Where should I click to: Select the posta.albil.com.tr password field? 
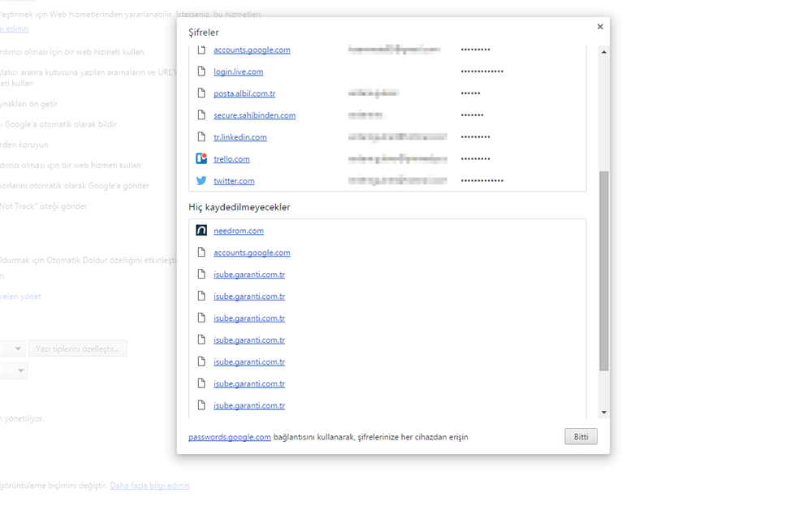coord(471,93)
